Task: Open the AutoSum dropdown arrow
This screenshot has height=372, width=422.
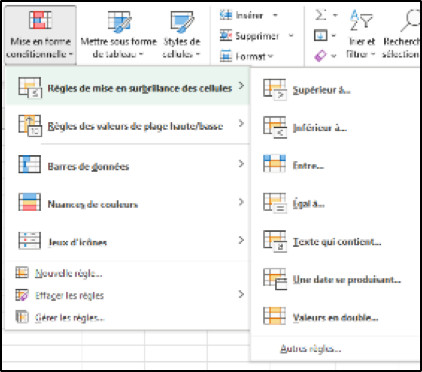Action: pyautogui.click(x=335, y=15)
